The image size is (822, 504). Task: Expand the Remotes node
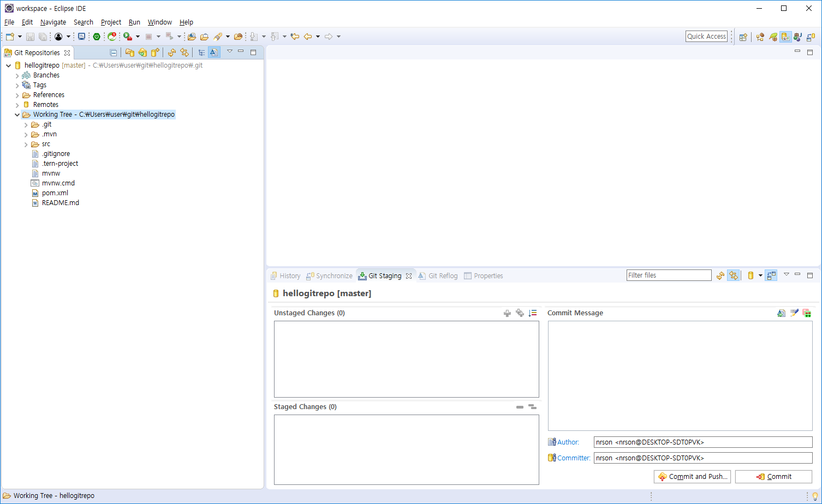coord(17,105)
